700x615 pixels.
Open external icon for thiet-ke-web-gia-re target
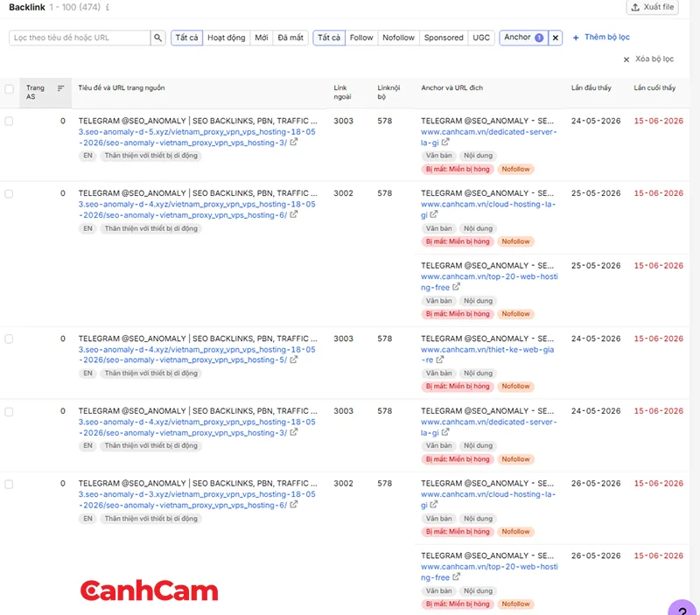[x=440, y=360]
